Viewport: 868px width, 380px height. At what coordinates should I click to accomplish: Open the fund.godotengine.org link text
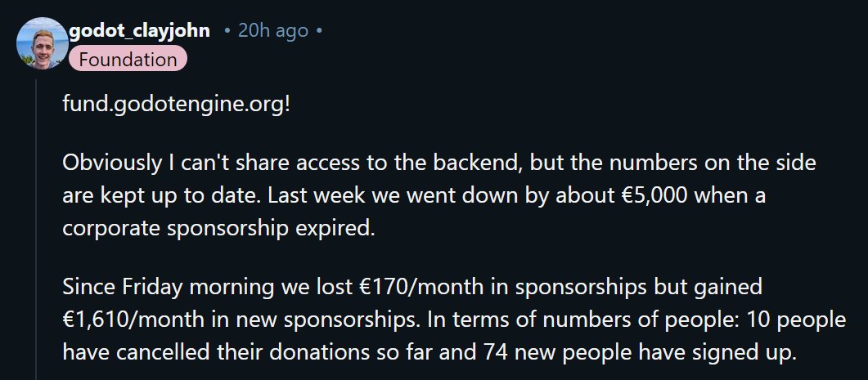tap(176, 105)
